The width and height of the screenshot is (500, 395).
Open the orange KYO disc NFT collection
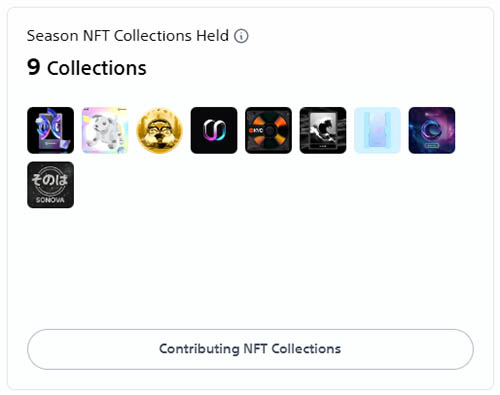268,130
